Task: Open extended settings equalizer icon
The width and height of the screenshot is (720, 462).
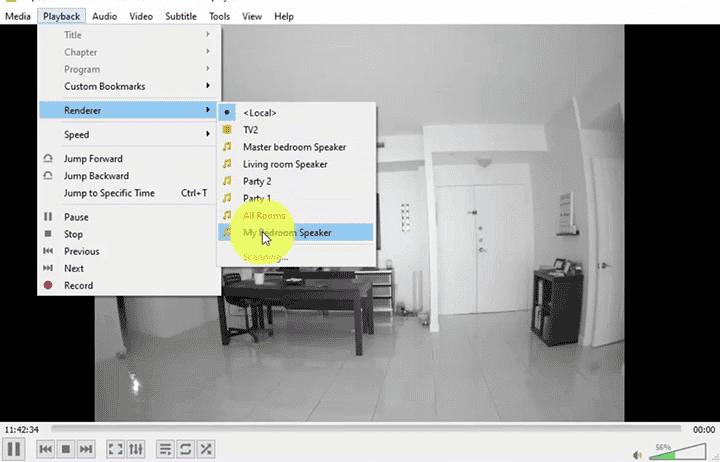Action: [137, 450]
